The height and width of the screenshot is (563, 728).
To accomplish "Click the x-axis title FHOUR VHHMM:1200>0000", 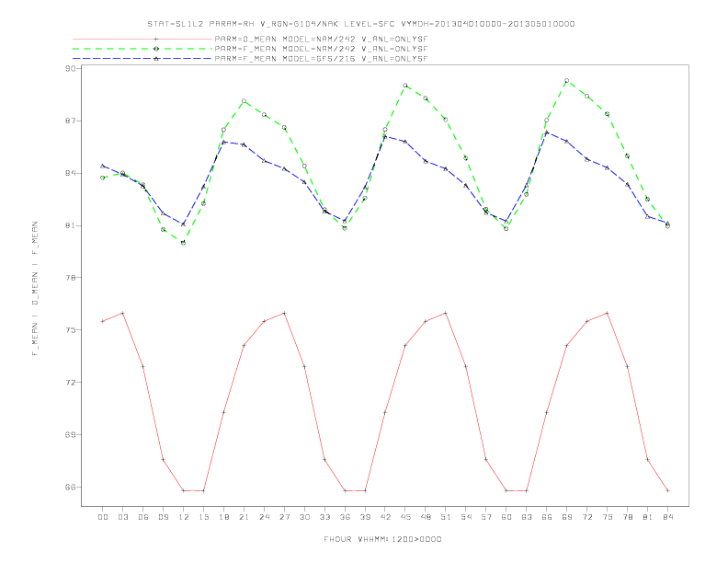I will [382, 539].
